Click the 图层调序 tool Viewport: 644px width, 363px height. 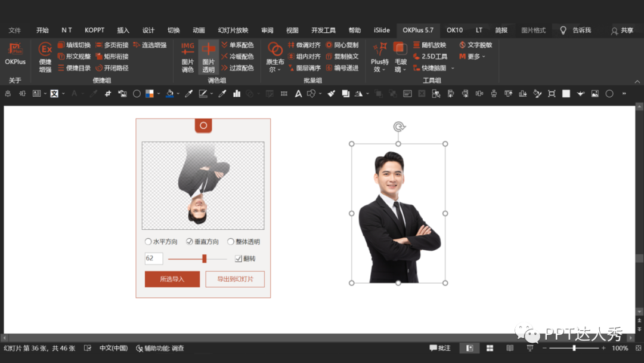tap(304, 68)
